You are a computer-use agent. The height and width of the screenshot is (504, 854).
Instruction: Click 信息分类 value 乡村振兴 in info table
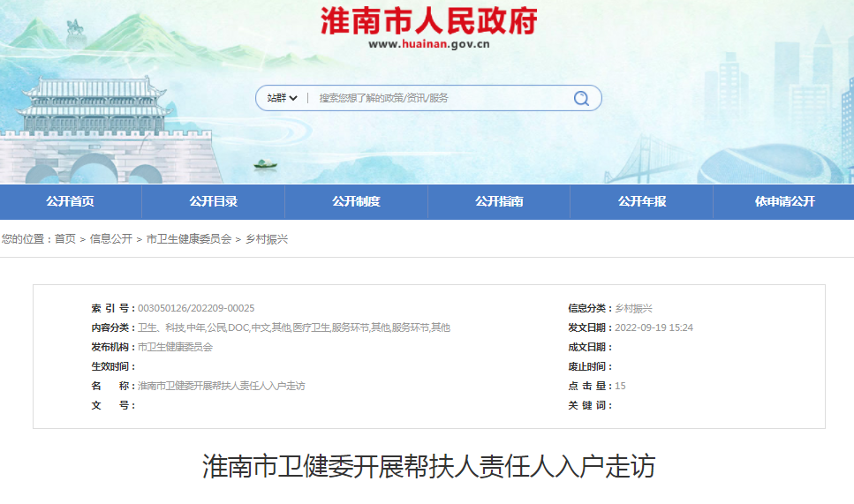click(633, 308)
